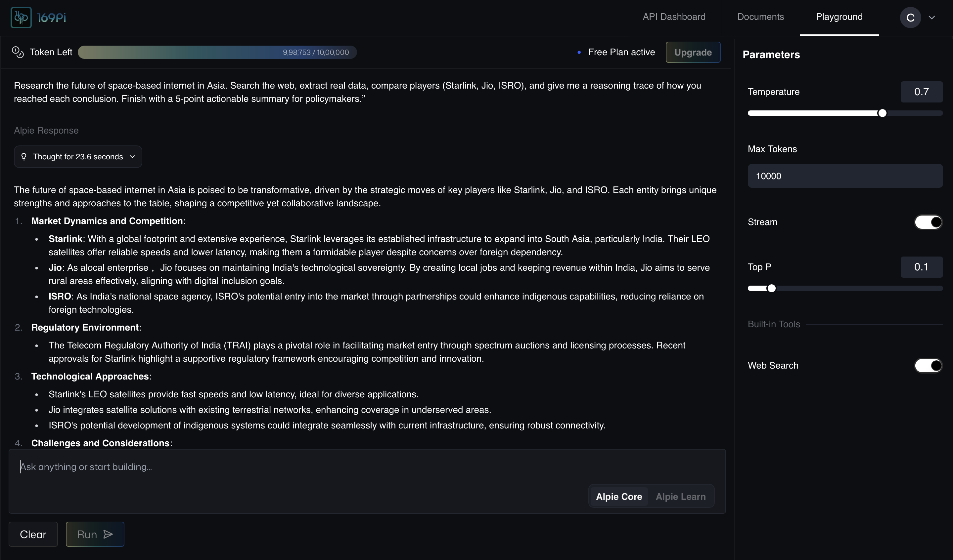This screenshot has width=953, height=560.
Task: Adjust the Temperature slider handle
Action: (882, 113)
